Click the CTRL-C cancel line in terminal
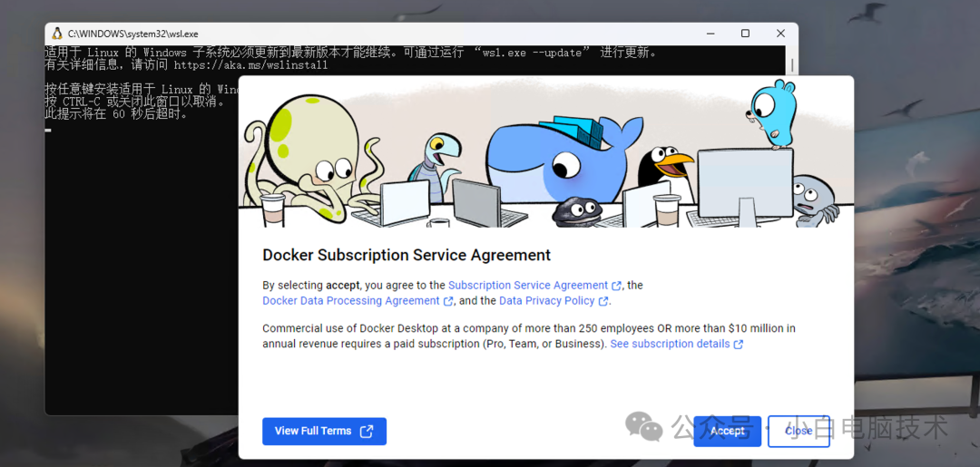Image resolution: width=980 pixels, height=467 pixels. (x=133, y=102)
